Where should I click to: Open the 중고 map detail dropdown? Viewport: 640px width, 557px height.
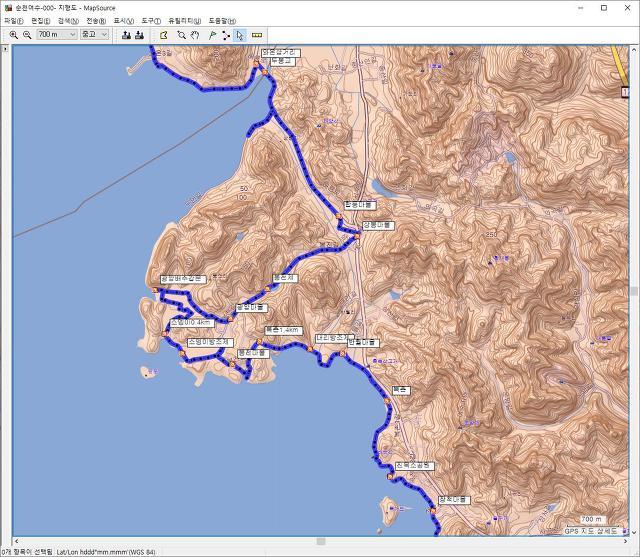coord(94,35)
